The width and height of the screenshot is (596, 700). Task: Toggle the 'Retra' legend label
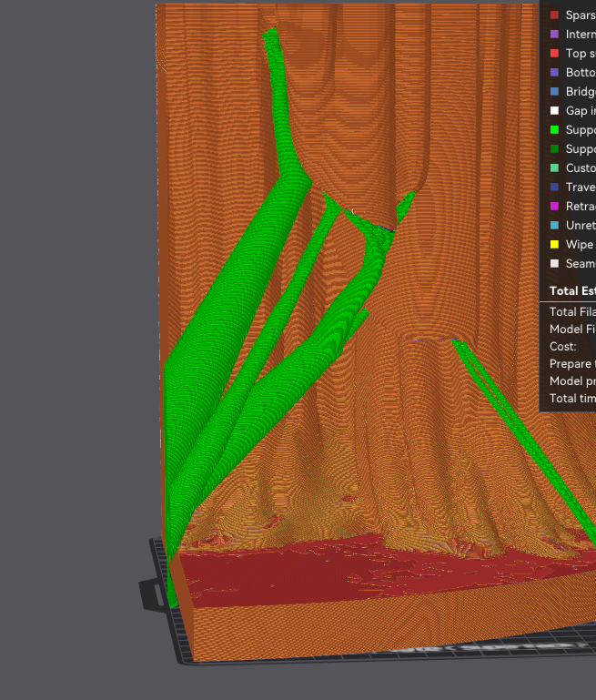[x=581, y=207]
